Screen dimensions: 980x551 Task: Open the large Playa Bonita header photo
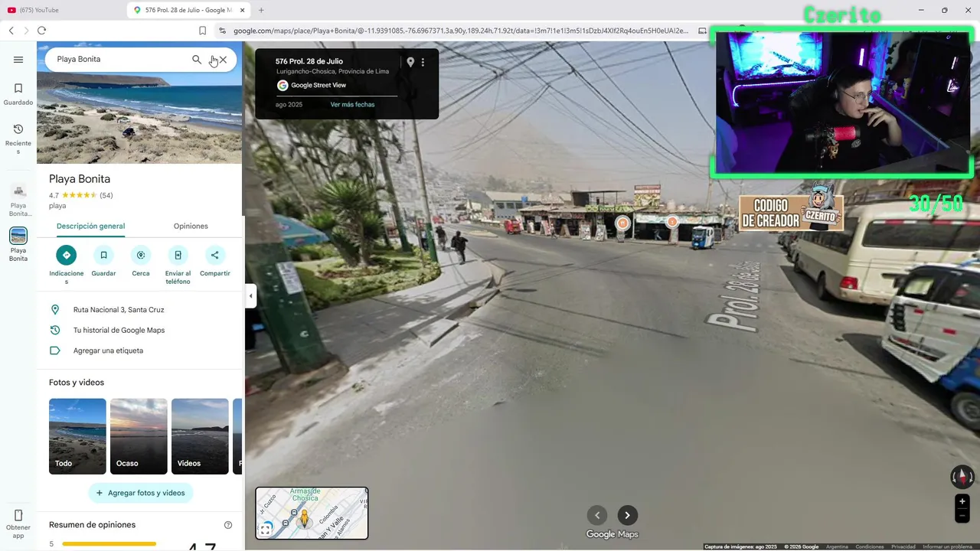click(x=139, y=119)
